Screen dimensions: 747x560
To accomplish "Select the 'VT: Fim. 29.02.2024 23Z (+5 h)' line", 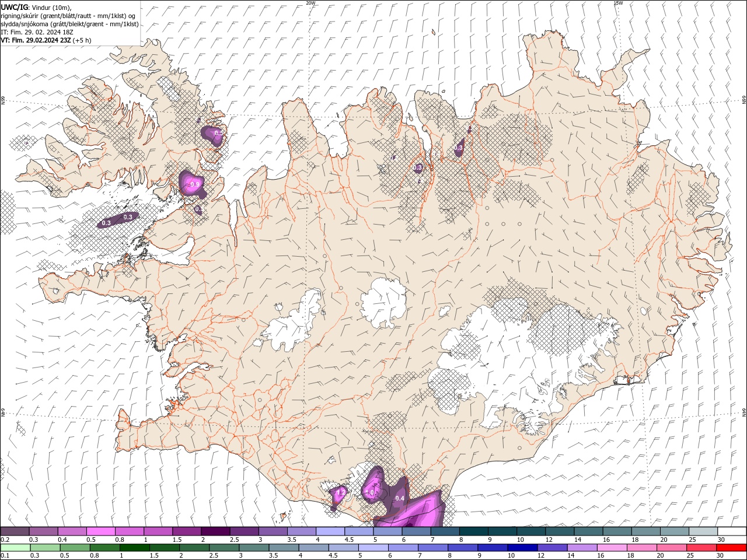I will 46,40.
